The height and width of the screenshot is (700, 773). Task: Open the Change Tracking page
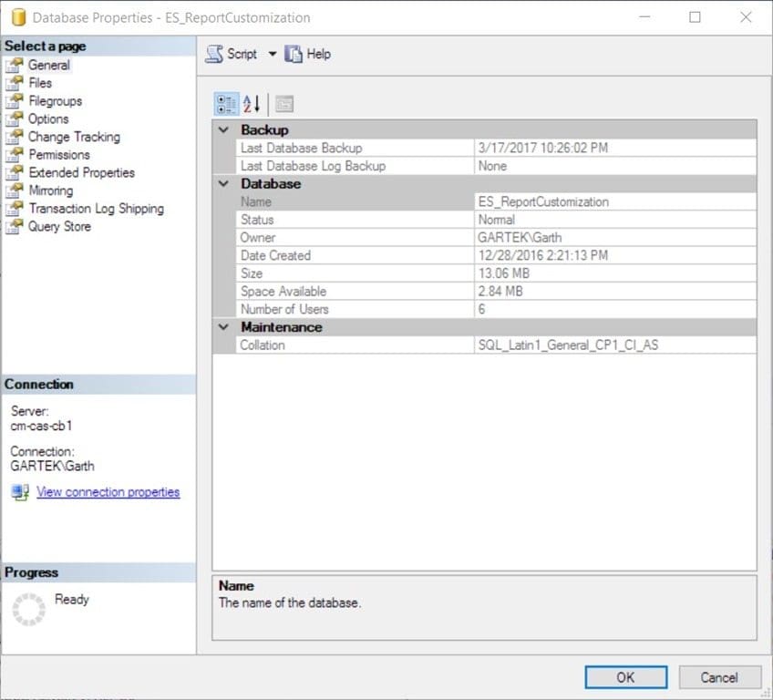[x=74, y=137]
